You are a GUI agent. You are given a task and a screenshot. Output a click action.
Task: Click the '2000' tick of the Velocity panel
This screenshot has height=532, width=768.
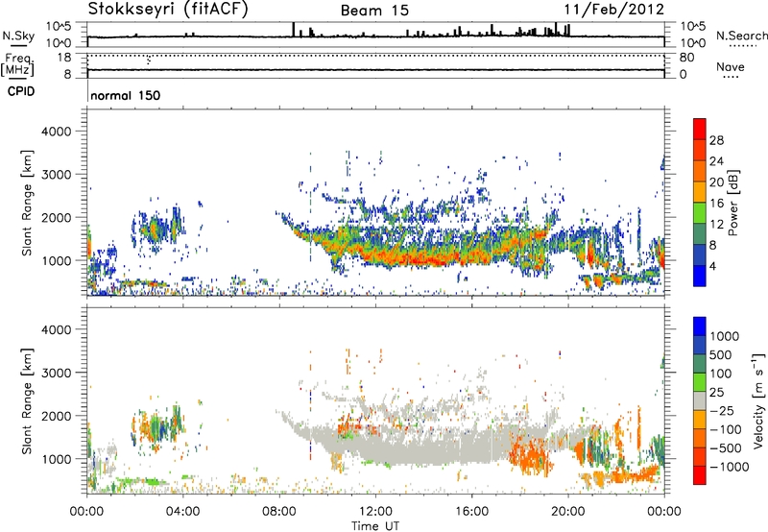point(57,416)
